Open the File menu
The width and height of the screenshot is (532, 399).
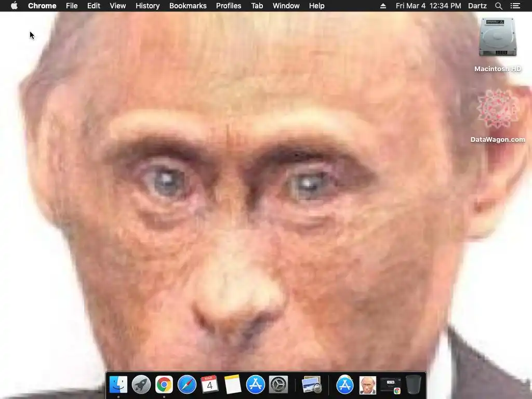[72, 6]
